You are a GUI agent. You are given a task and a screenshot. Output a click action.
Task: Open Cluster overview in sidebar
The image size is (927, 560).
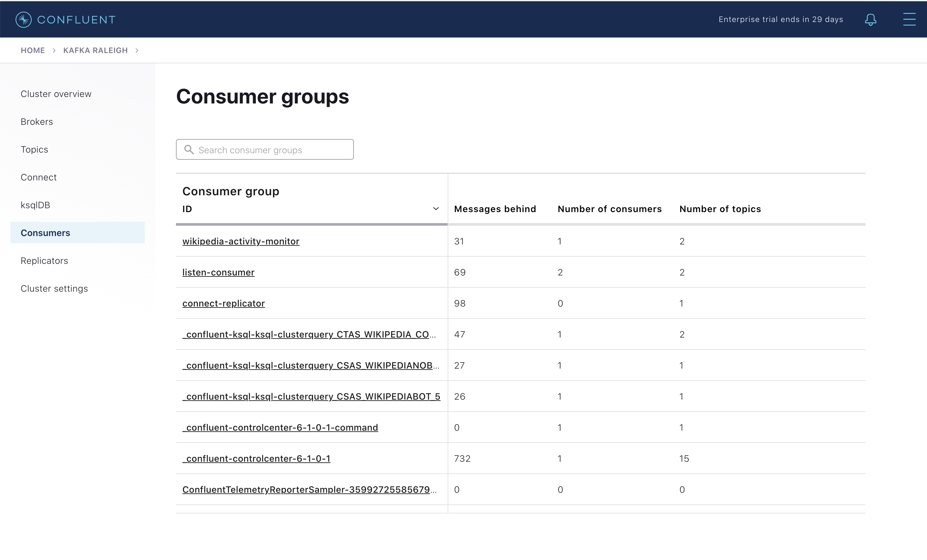[x=56, y=94]
